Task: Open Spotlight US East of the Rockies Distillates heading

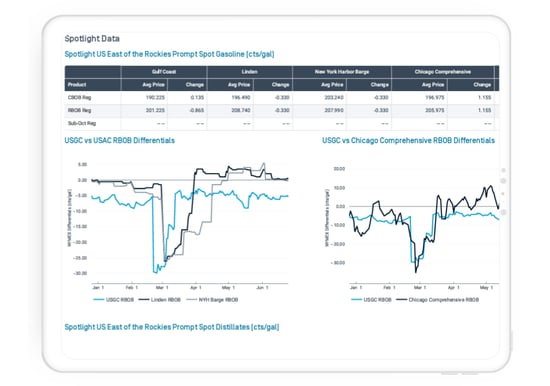Action: click(x=172, y=327)
